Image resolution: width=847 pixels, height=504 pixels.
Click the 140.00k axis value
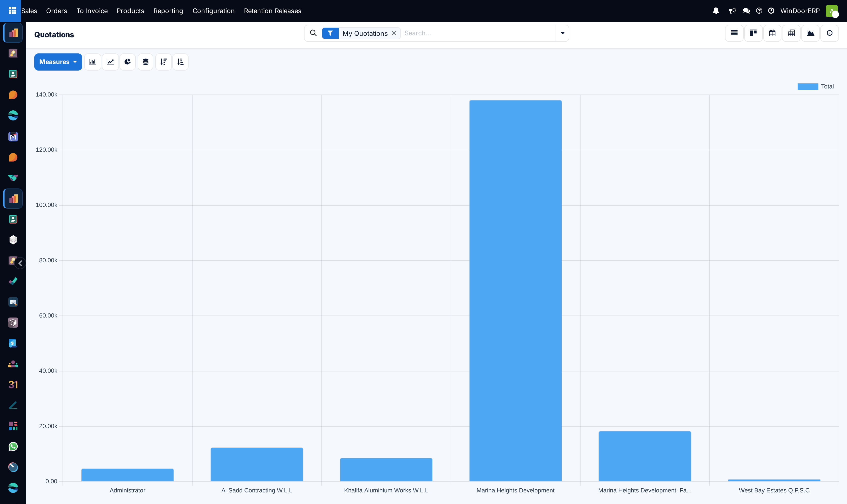point(47,94)
